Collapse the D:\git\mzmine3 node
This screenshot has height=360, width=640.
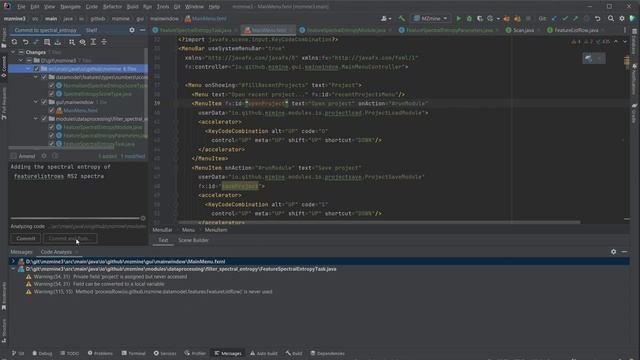(21, 60)
